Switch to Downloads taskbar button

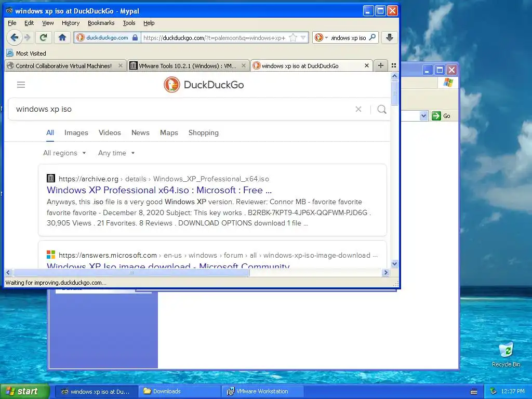(x=180, y=391)
